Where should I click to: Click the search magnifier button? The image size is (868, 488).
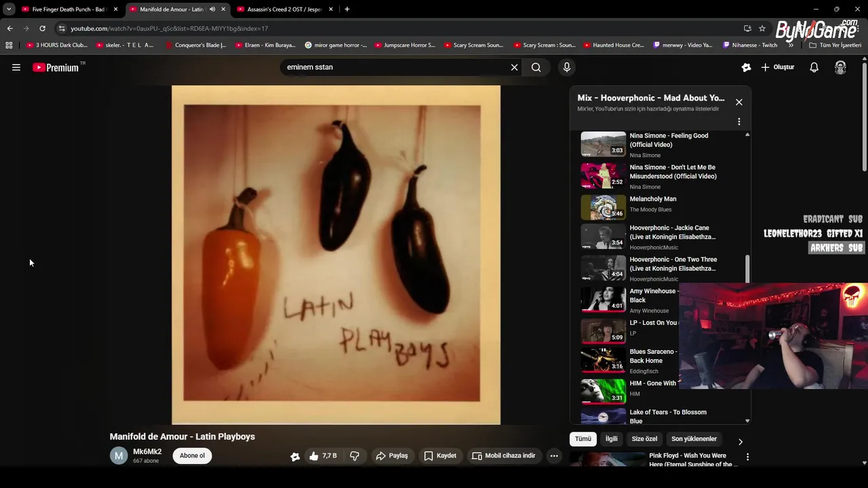(x=536, y=67)
